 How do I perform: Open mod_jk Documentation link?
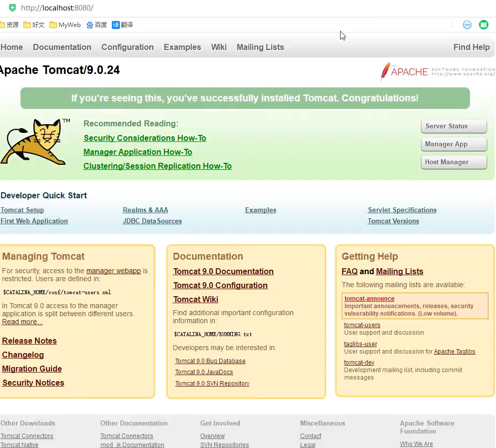132,445
